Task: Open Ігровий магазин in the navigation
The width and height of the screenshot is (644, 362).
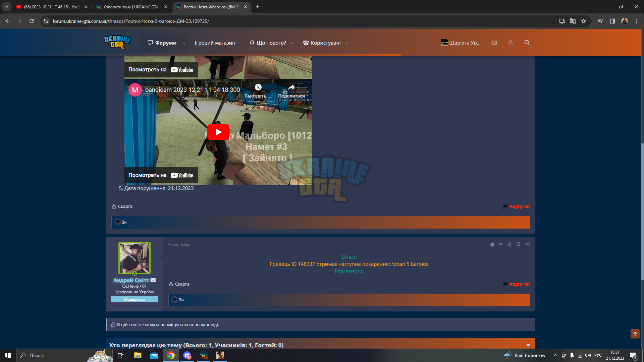Action: [x=215, y=43]
